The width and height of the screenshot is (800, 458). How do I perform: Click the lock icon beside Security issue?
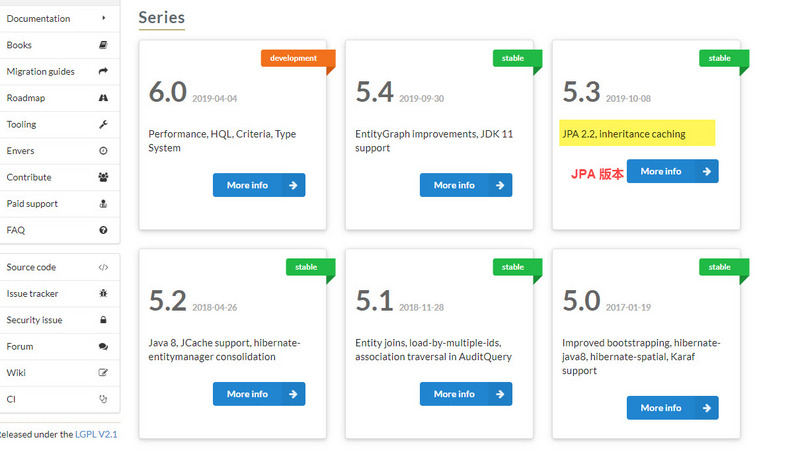(x=103, y=320)
